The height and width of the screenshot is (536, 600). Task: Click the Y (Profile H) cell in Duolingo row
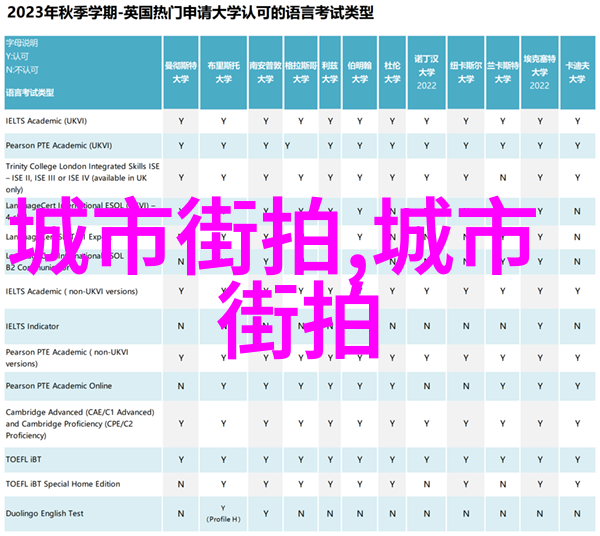tap(223, 513)
